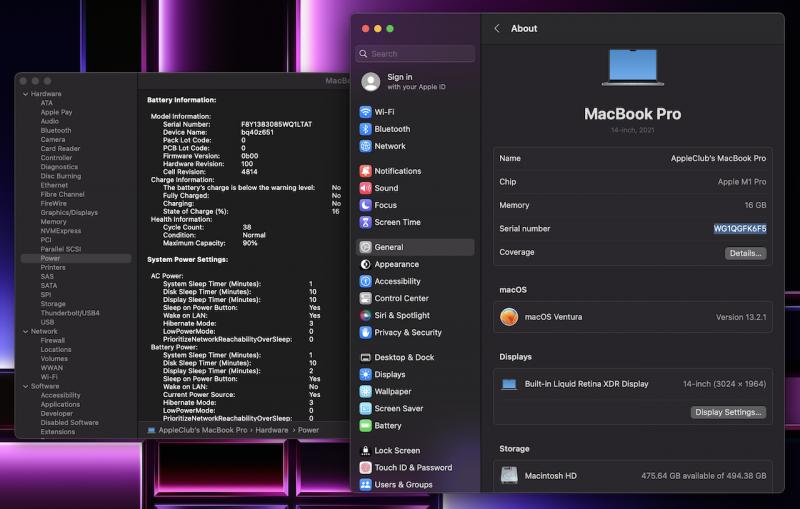Click the AppleClub's MacBook Pro name field
Viewport: 800px width, 509px height.
pyautogui.click(x=633, y=159)
